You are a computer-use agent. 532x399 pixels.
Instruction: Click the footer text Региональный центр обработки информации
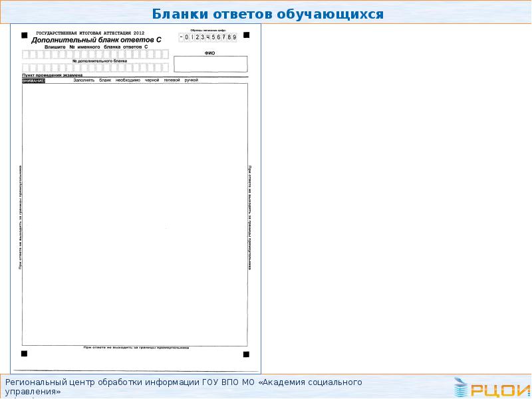pyautogui.click(x=184, y=382)
